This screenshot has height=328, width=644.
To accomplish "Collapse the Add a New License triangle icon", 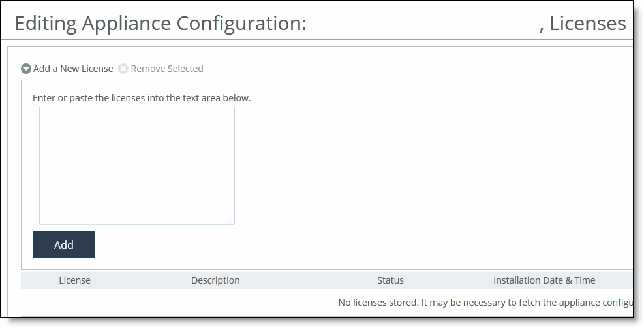I will click(x=26, y=69).
